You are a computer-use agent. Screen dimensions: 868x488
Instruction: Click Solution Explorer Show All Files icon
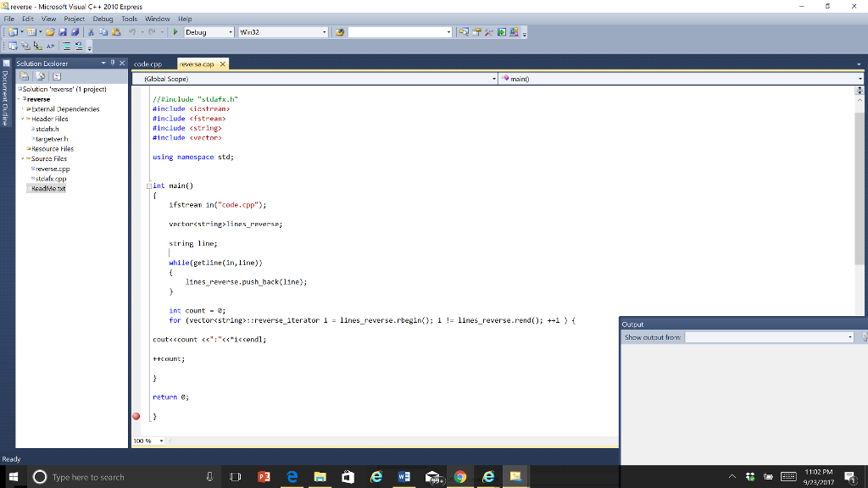point(41,76)
